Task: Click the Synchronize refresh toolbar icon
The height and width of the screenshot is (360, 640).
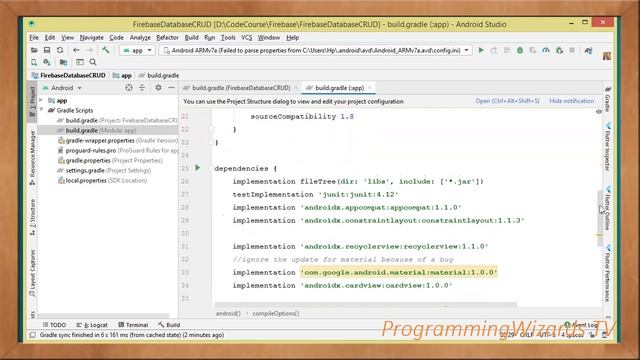Action: (60, 50)
